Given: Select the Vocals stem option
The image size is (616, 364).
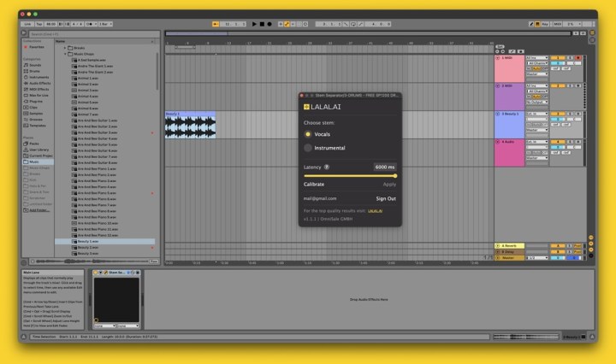Looking at the screenshot, I should coord(308,134).
